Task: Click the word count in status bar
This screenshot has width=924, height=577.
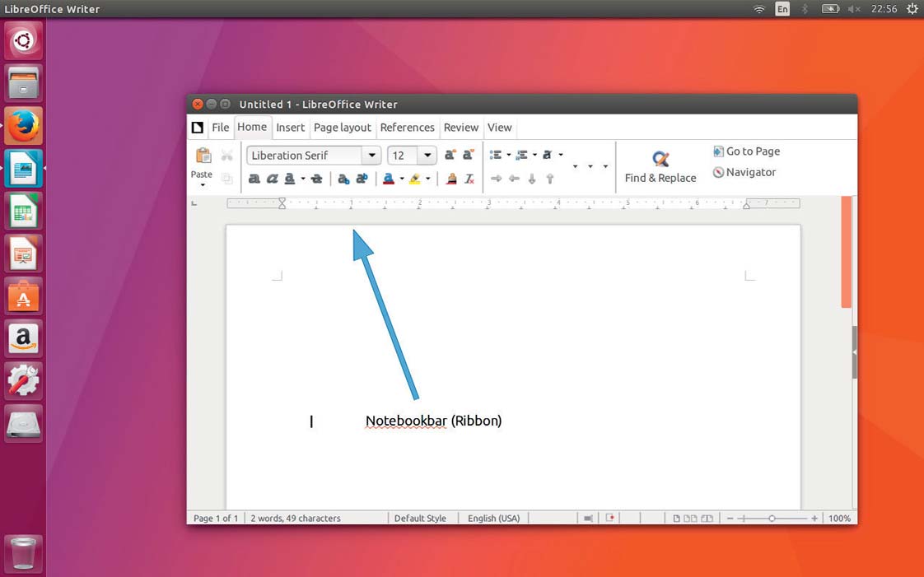Action: pyautogui.click(x=296, y=518)
